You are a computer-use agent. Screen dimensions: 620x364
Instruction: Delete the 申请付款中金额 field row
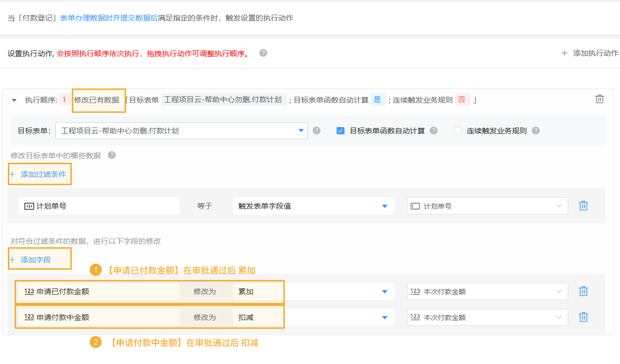point(583,317)
